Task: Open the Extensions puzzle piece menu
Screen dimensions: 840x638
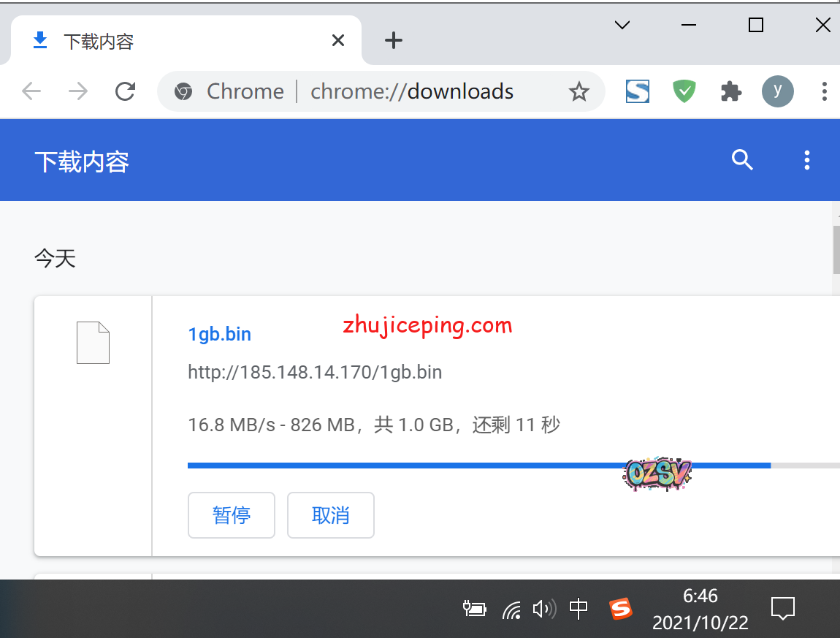Action: (x=730, y=91)
